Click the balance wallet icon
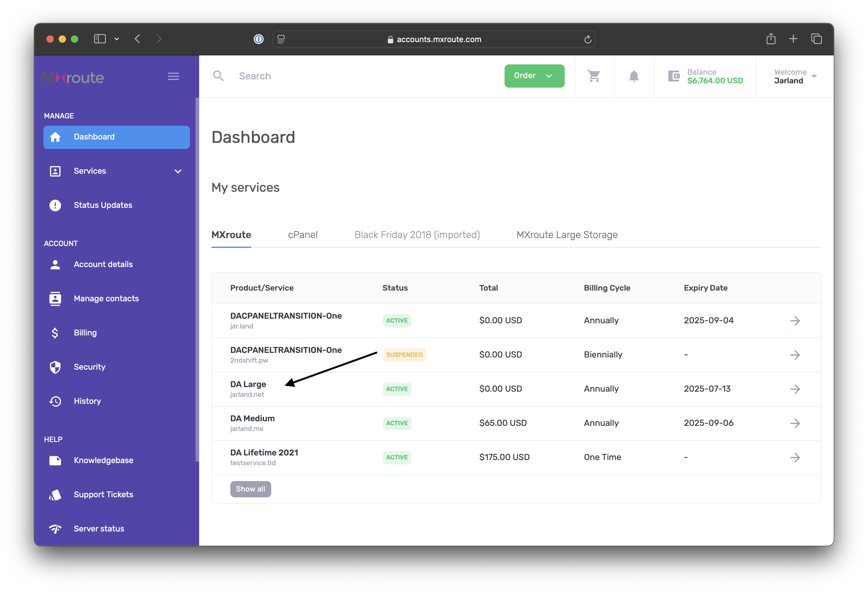Image resolution: width=868 pixels, height=591 pixels. (x=674, y=76)
